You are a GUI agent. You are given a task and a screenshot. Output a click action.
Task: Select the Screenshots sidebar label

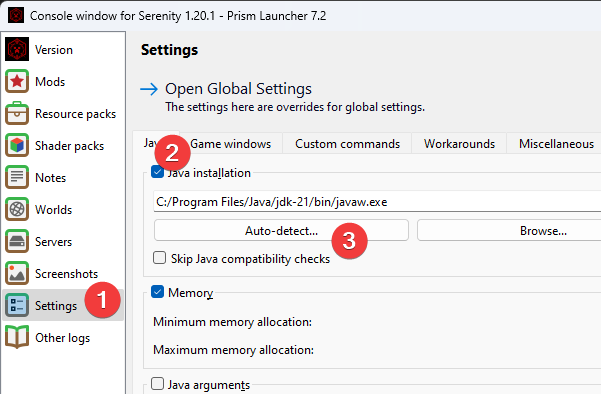click(67, 274)
